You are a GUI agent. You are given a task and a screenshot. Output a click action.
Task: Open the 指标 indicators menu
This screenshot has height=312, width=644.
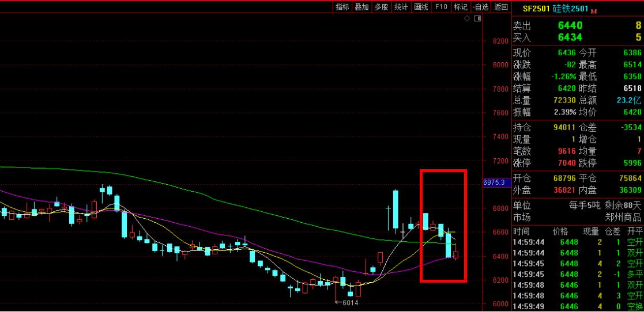pyautogui.click(x=342, y=7)
